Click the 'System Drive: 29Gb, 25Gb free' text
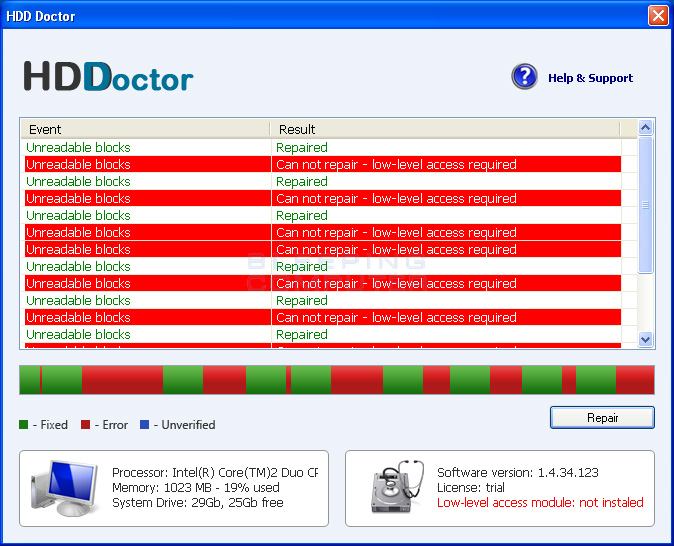The width and height of the screenshot is (674, 546). point(198,503)
